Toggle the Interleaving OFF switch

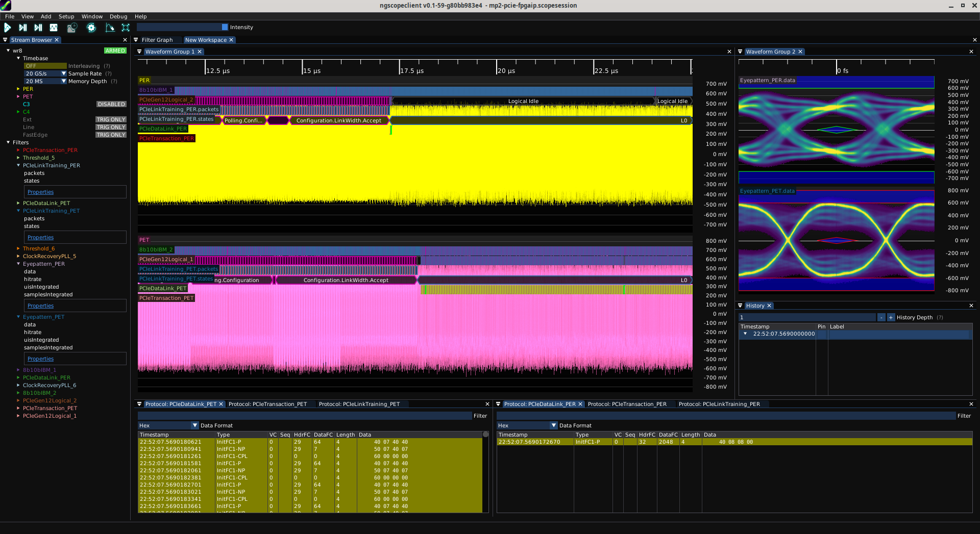tap(45, 66)
